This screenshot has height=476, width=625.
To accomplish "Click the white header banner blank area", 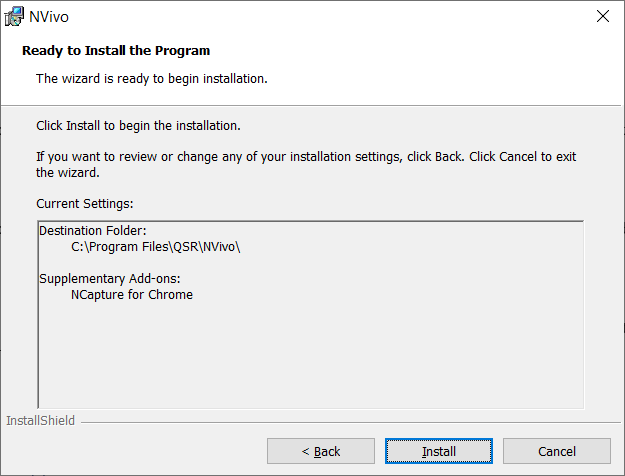I will (438, 64).
